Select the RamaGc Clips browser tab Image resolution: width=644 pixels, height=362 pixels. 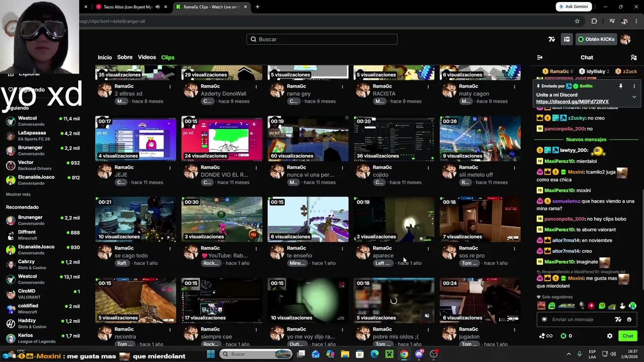[211, 7]
